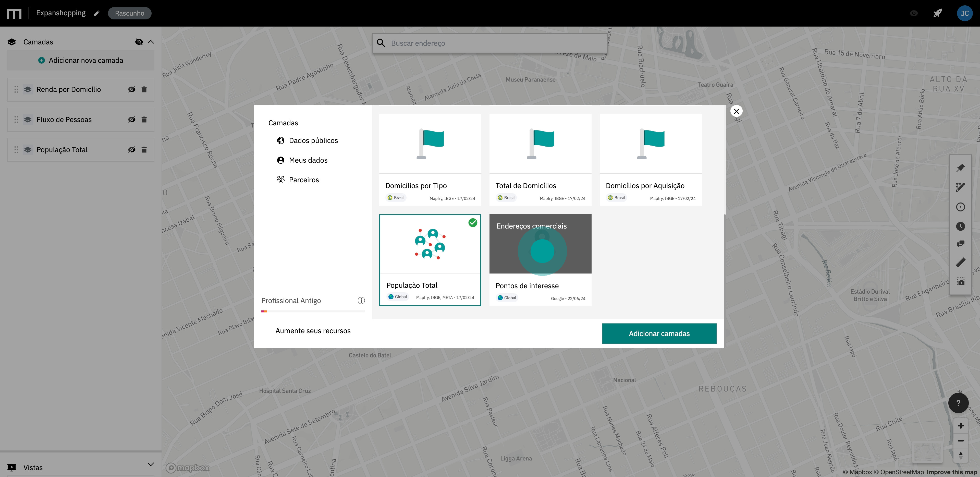
Task: Hide all layers in Camadas panel
Action: pos(139,42)
